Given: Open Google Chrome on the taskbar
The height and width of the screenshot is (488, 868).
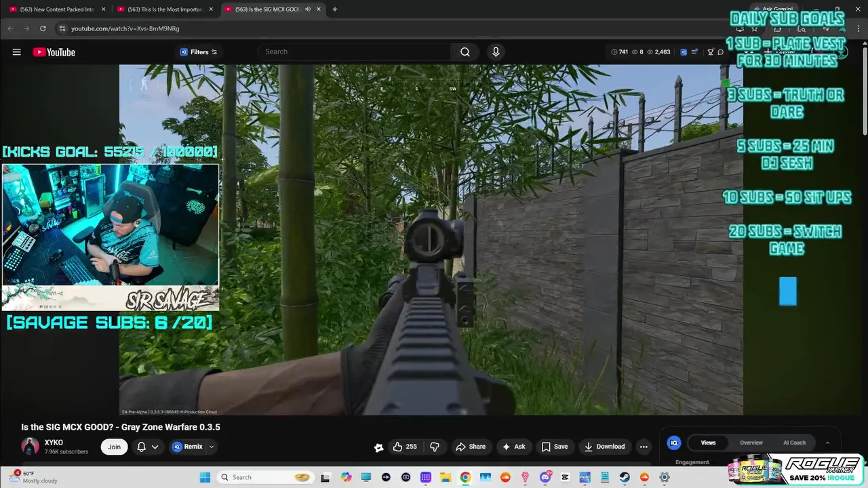Looking at the screenshot, I should coord(465,477).
